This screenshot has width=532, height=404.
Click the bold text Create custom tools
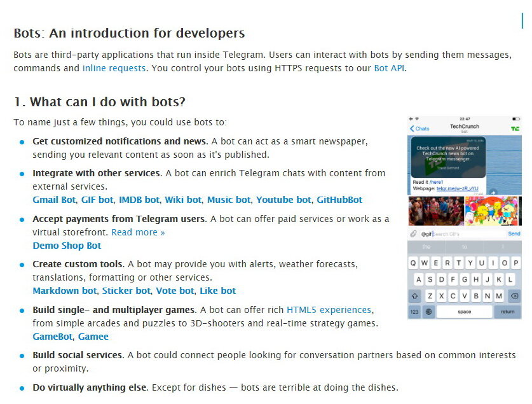(x=79, y=264)
